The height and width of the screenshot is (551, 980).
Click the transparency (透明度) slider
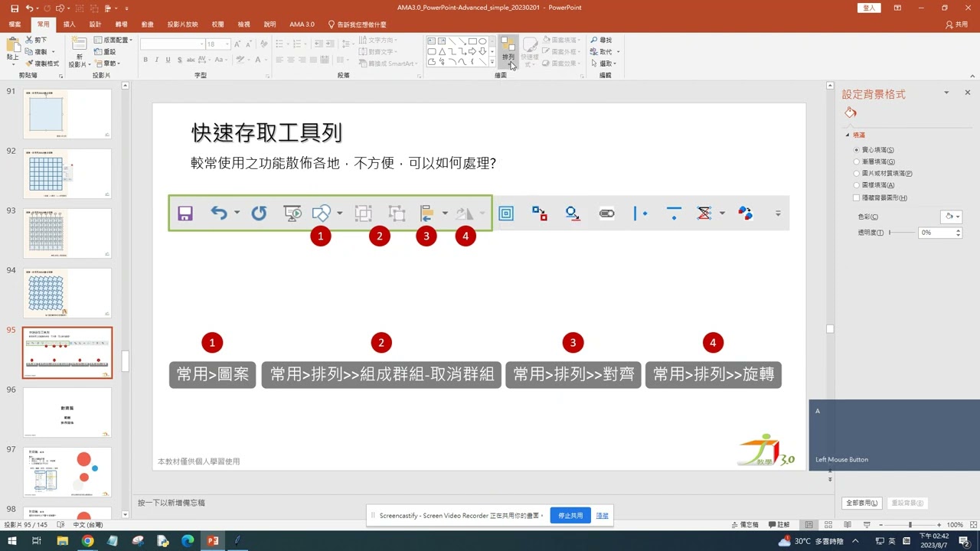point(901,232)
